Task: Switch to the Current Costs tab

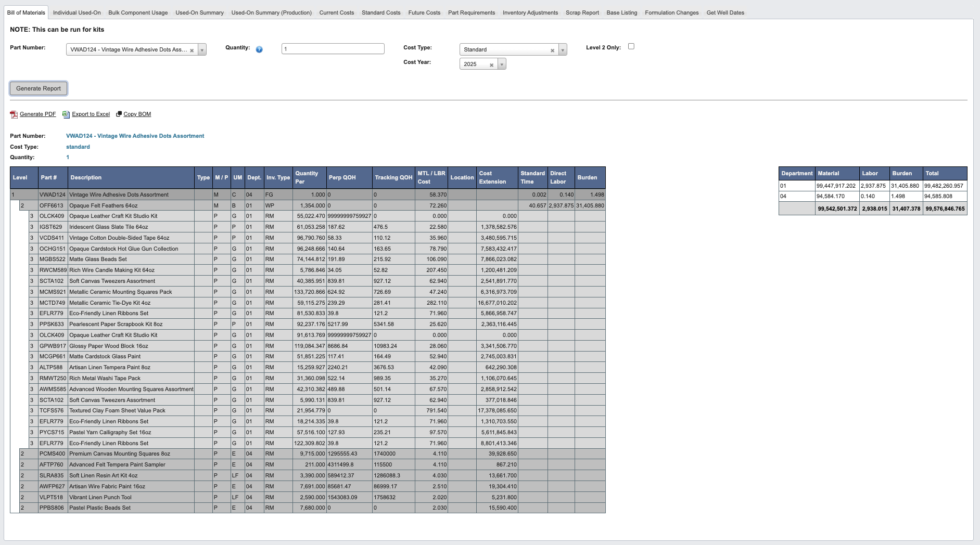Action: tap(336, 12)
